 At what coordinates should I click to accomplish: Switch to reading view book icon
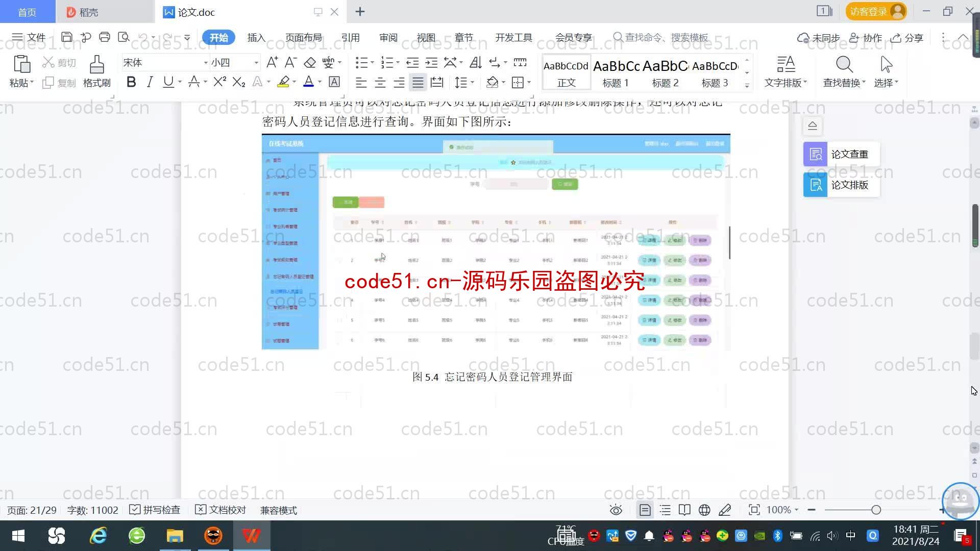684,510
